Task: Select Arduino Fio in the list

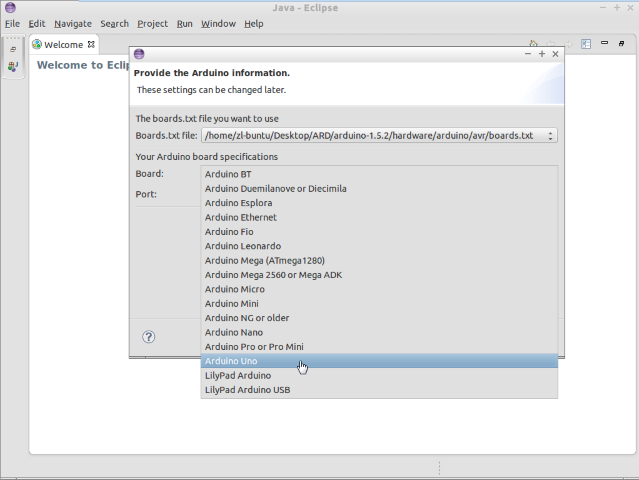Action: coord(379,231)
